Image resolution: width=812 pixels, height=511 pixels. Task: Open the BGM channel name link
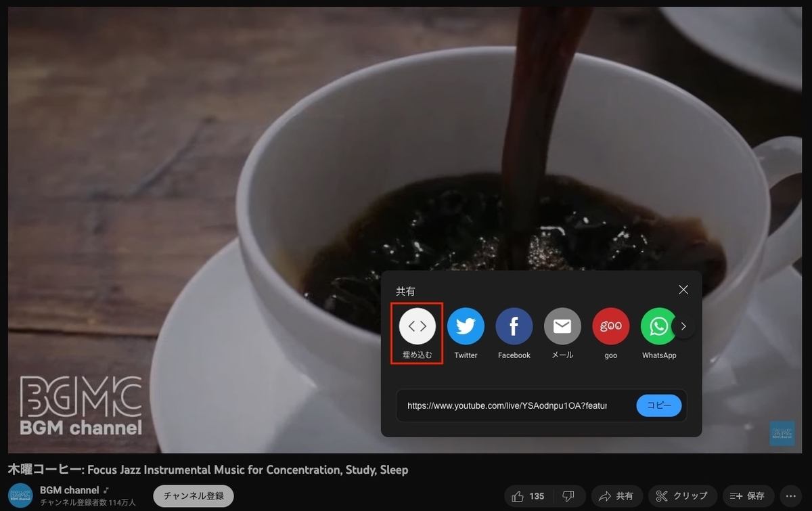(70, 490)
